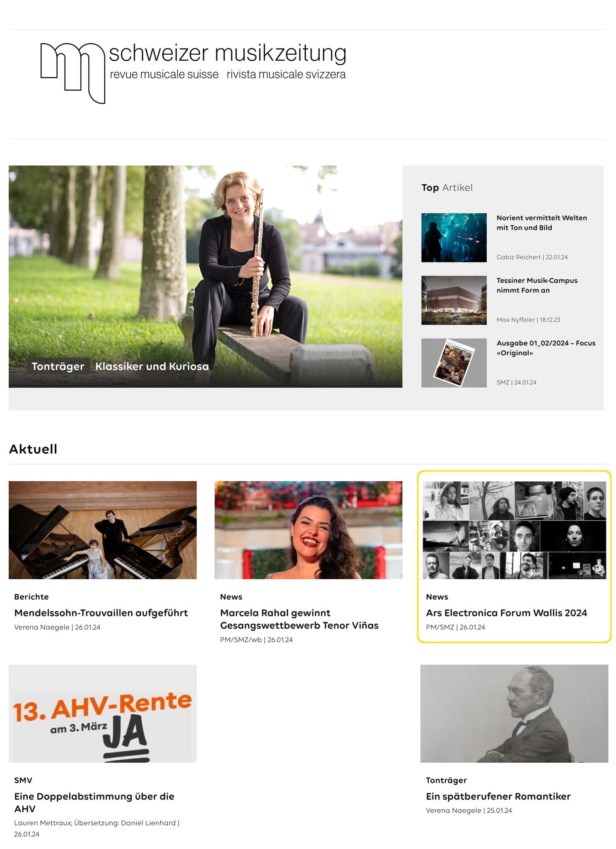Viewport: 616px width, 849px height.
Task: Click the Berichte category label
Action: point(31,597)
